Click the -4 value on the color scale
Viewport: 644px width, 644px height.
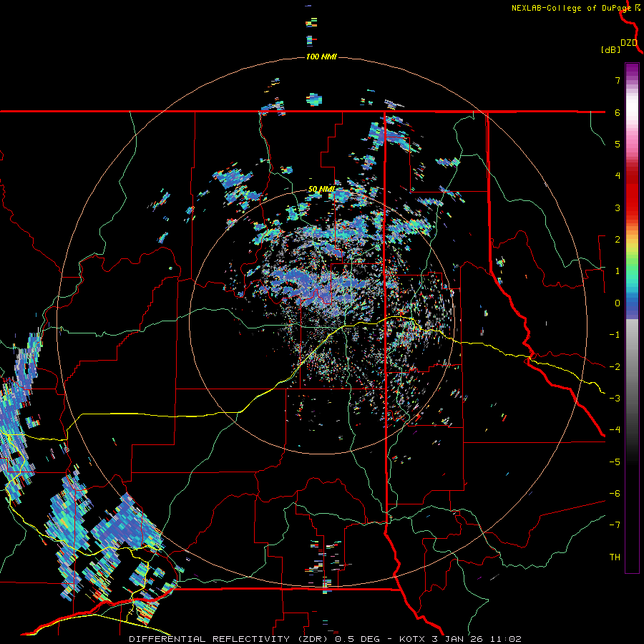tap(615, 430)
